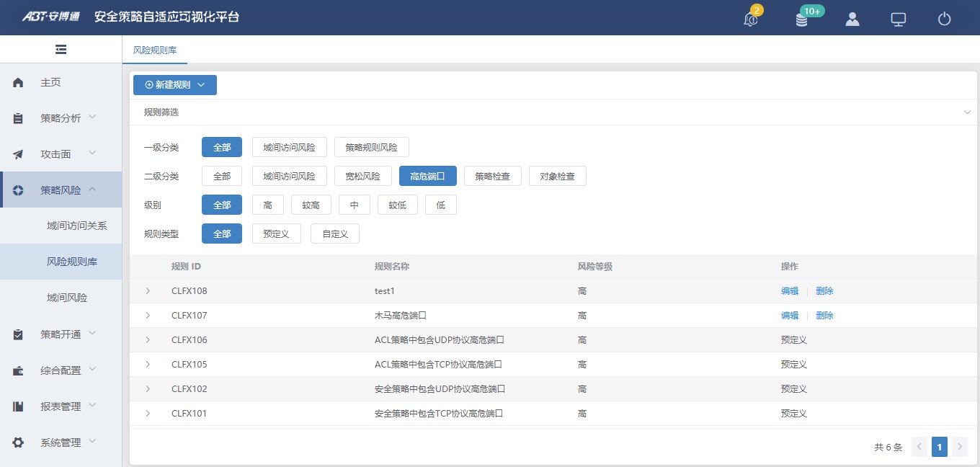The width and height of the screenshot is (980, 467).
Task: Switch to the 风险规则库 tab
Action: [155, 50]
